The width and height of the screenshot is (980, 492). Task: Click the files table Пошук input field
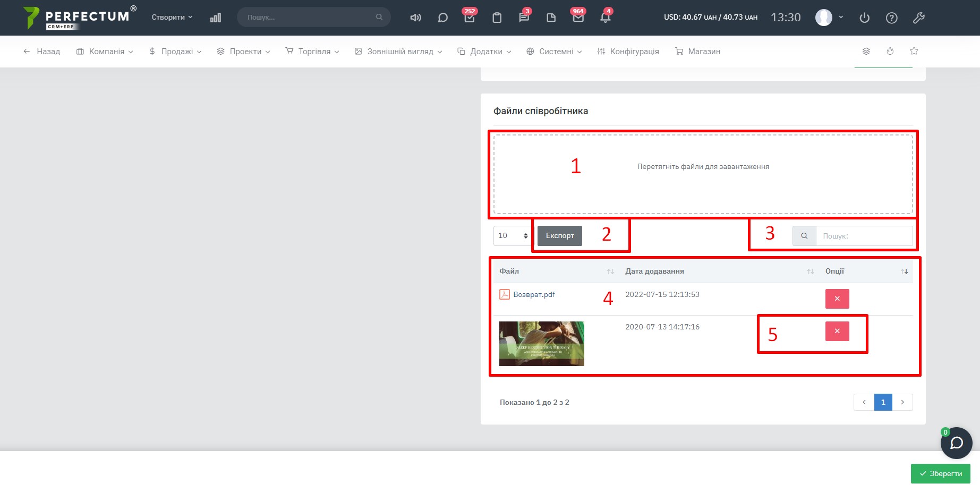(x=864, y=236)
